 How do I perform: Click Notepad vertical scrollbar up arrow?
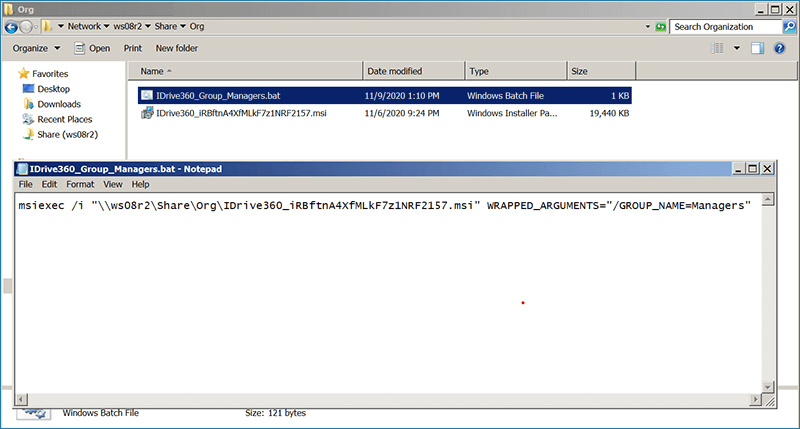click(x=768, y=199)
